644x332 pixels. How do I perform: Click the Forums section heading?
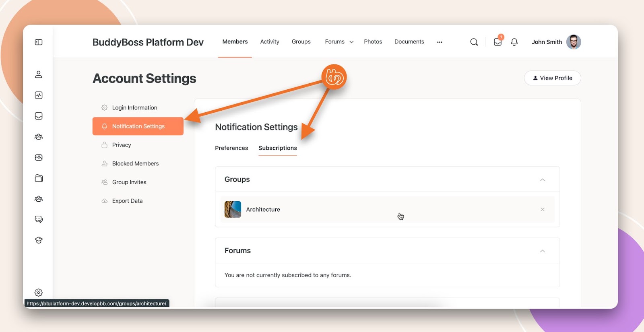point(237,251)
